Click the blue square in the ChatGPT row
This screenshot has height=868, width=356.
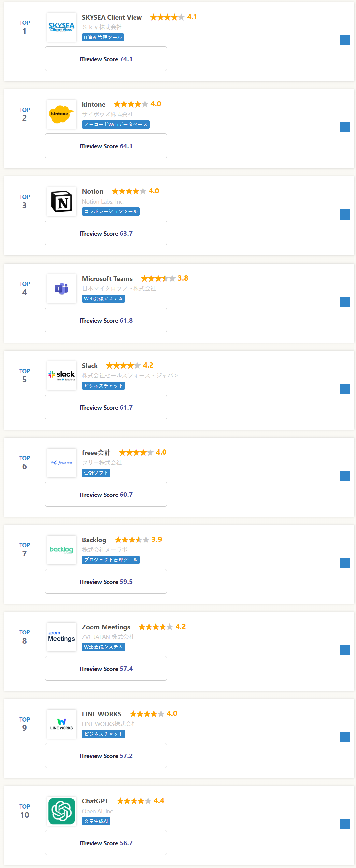coord(345,824)
